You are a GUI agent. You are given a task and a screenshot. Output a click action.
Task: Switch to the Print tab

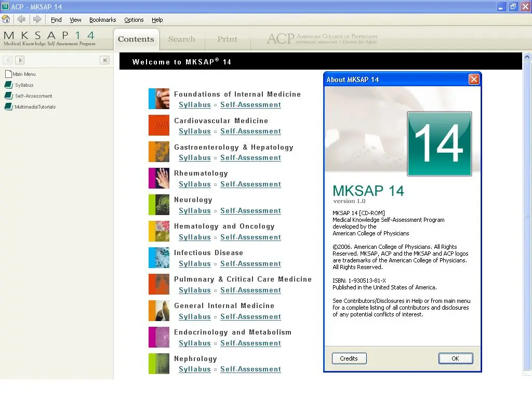(228, 39)
